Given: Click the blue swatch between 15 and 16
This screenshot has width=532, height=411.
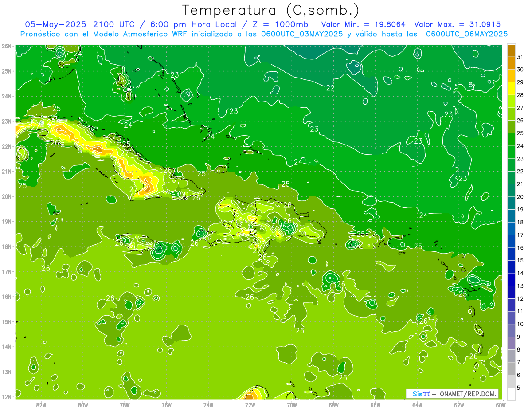Looking at the screenshot, I should [x=511, y=254].
